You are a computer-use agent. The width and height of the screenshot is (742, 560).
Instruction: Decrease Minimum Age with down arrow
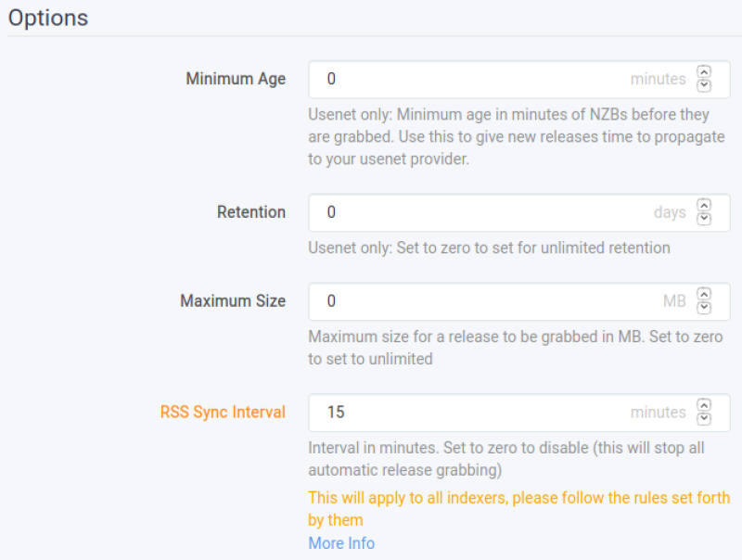[x=704, y=85]
